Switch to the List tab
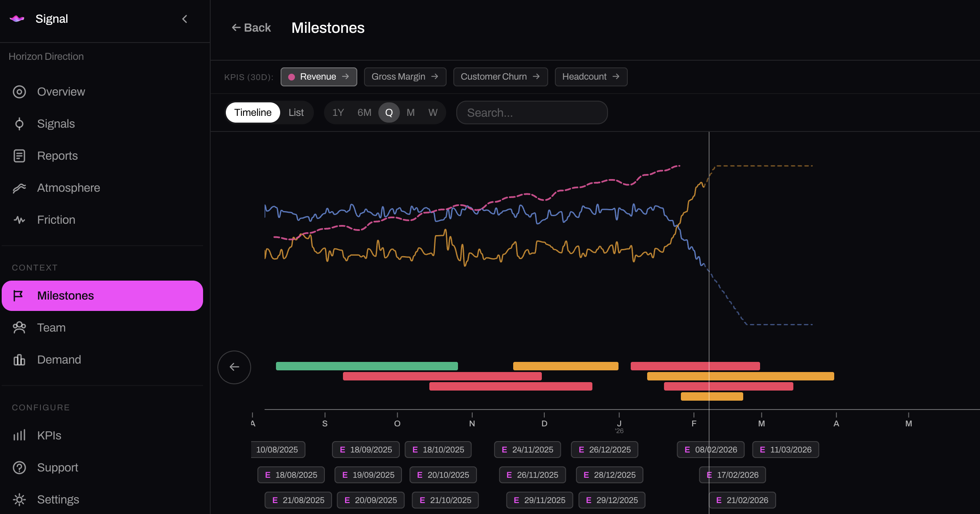 click(296, 112)
